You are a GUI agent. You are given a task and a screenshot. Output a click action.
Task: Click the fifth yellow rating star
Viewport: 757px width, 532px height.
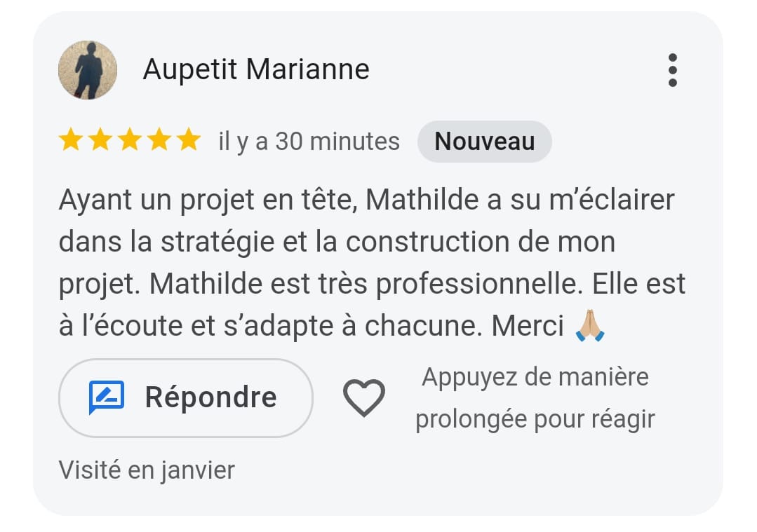(189, 140)
